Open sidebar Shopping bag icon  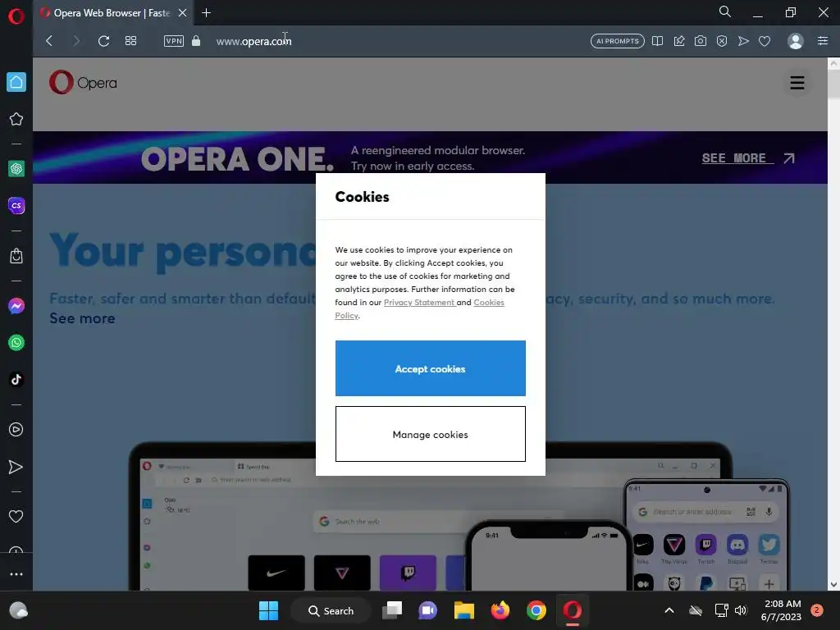tap(16, 256)
